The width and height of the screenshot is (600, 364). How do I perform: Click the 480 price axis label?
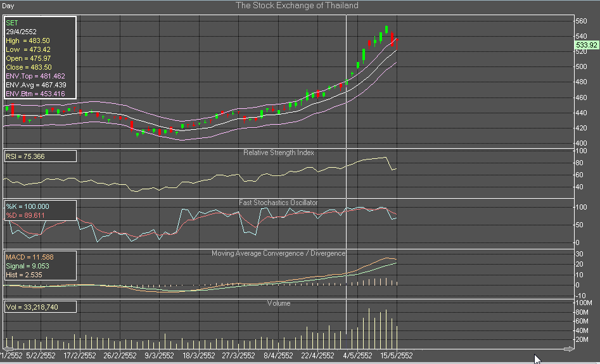[x=581, y=82]
